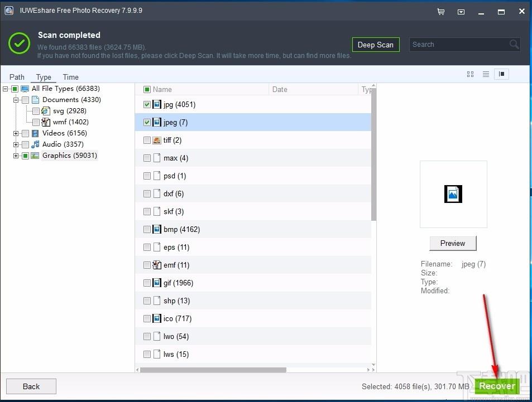Check the tiff (2) checkbox

click(x=147, y=140)
